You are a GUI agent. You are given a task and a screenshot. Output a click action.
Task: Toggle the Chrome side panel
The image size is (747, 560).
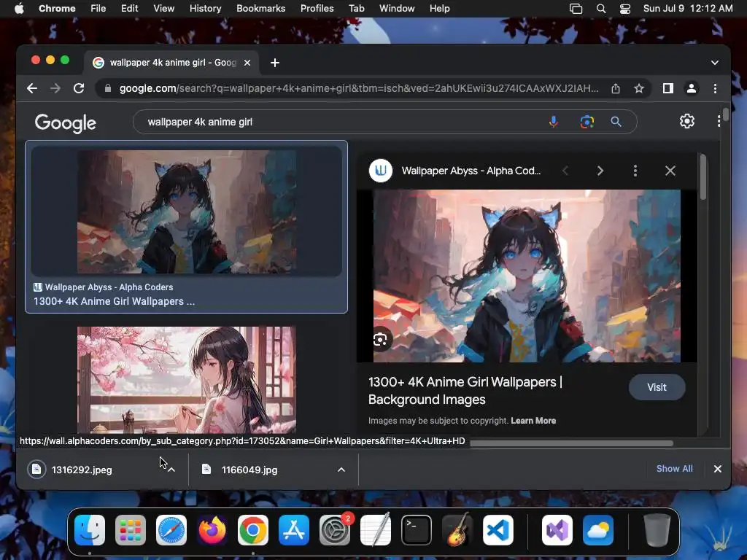coord(668,88)
